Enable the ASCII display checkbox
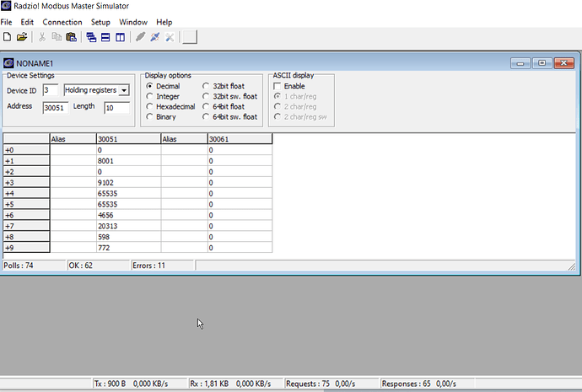Image resolution: width=582 pixels, height=392 pixels. (x=278, y=86)
